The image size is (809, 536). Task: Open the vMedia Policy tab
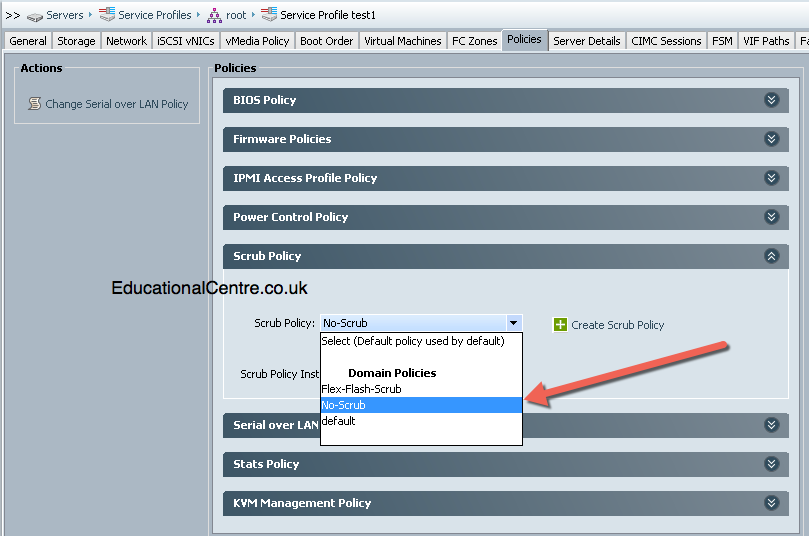pyautogui.click(x=257, y=41)
